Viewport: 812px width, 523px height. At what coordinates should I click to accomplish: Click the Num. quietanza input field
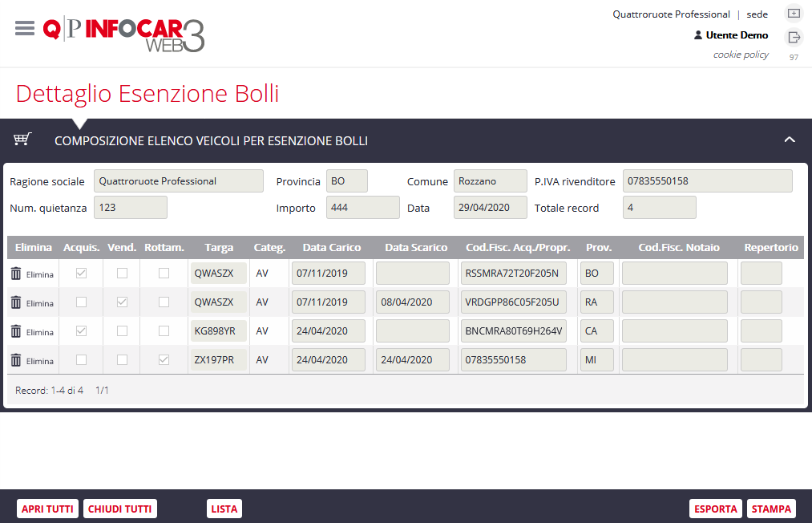(x=130, y=208)
